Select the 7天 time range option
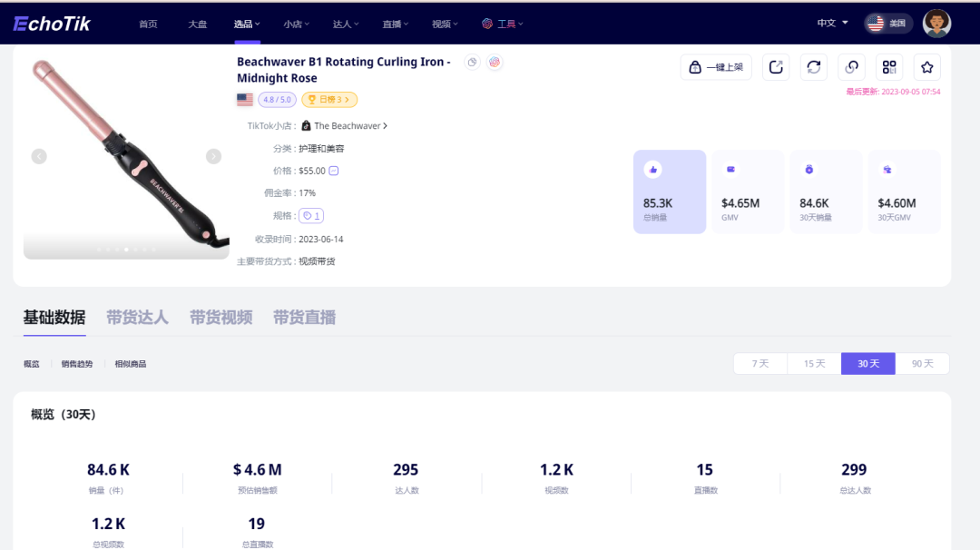Screen dimensions: 980x550 click(759, 364)
